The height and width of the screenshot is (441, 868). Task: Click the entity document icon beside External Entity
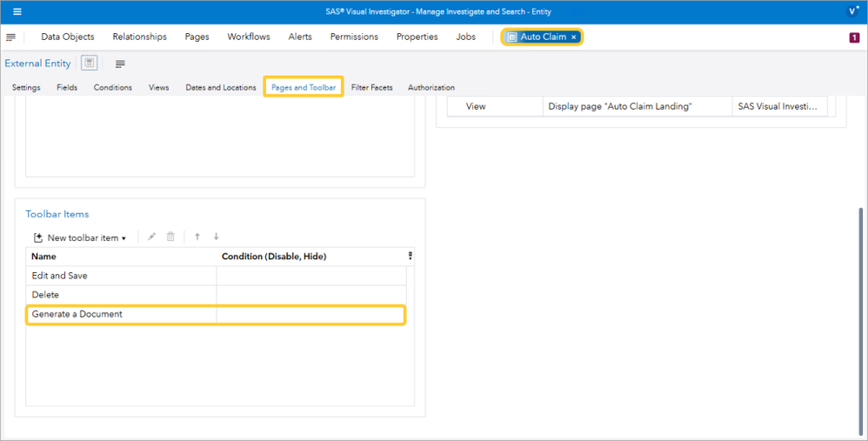[x=89, y=63]
